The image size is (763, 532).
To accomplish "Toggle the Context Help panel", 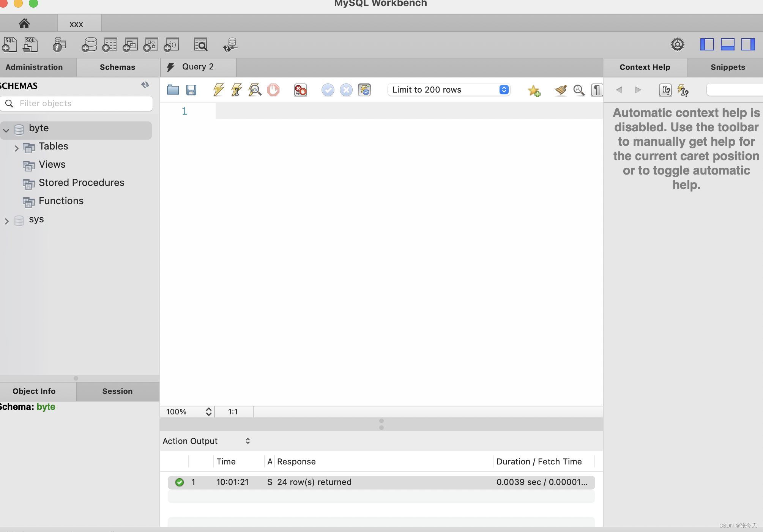I will pyautogui.click(x=683, y=90).
